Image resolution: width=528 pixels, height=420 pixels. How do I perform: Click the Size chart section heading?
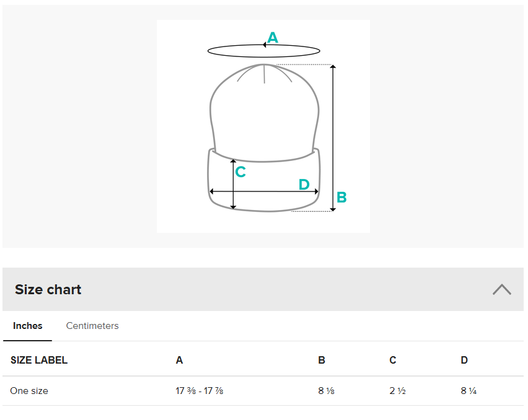click(48, 289)
